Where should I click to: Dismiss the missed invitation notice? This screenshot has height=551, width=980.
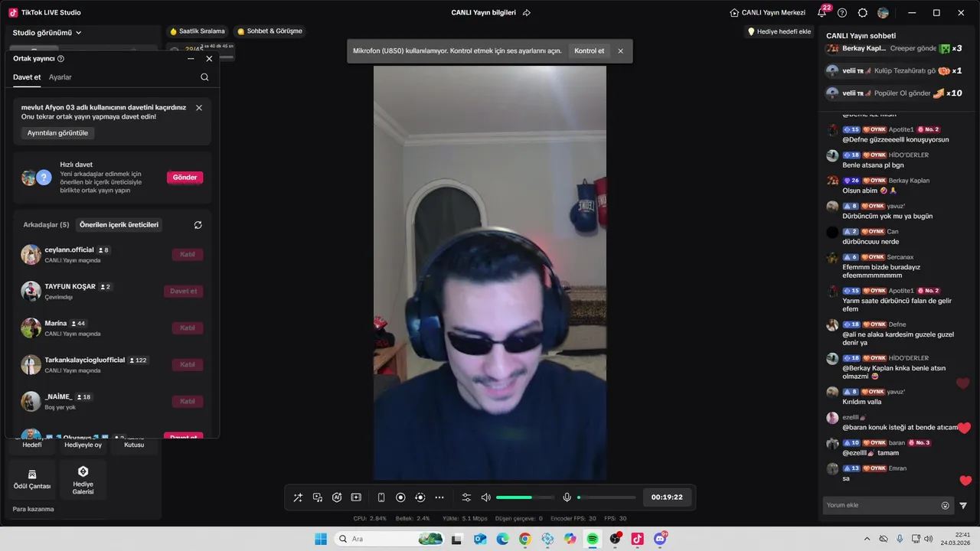[x=199, y=108]
